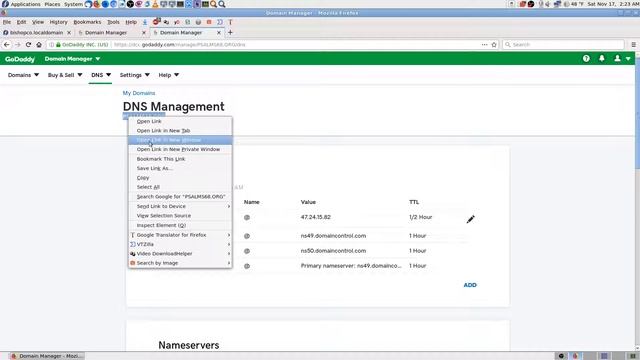
Task: Open the Places menu in the top panel
Action: pos(52,4)
